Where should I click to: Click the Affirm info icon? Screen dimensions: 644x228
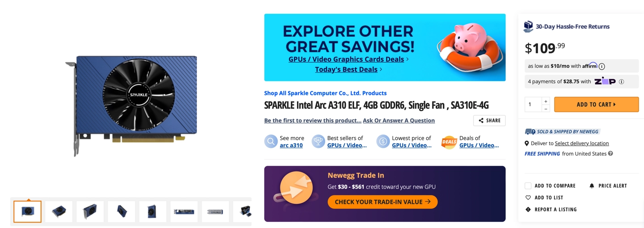point(602,66)
